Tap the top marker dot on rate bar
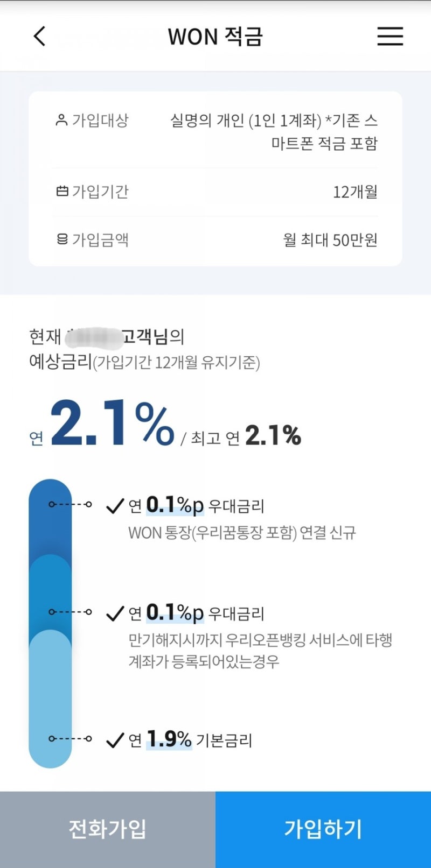 pos(52,504)
